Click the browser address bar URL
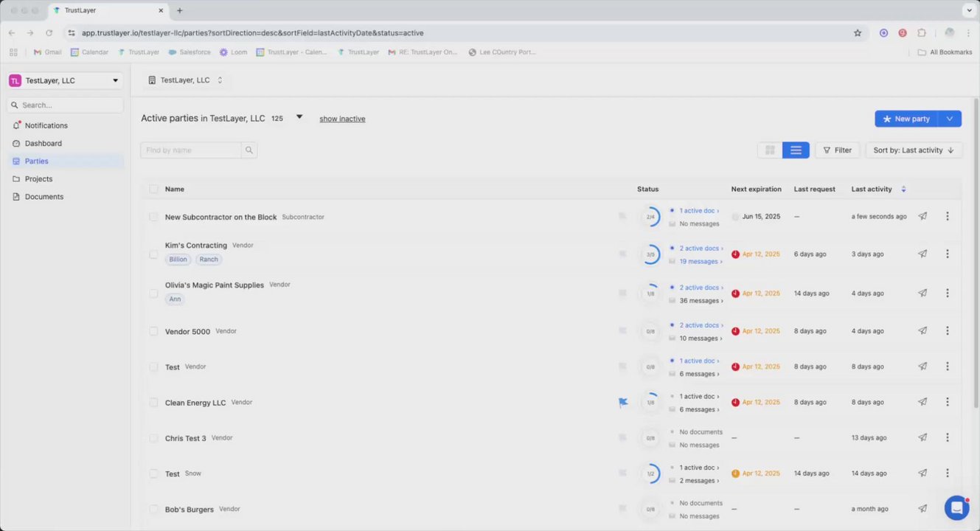The width and height of the screenshot is (980, 531). (x=252, y=32)
